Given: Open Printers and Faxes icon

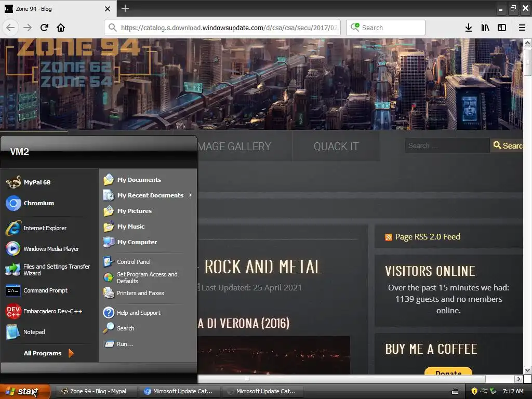Looking at the screenshot, I should coord(109,293).
